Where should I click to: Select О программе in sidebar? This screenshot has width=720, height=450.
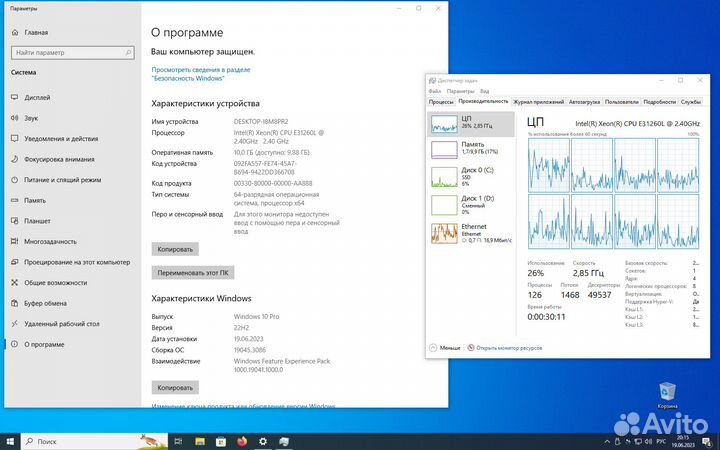44,344
